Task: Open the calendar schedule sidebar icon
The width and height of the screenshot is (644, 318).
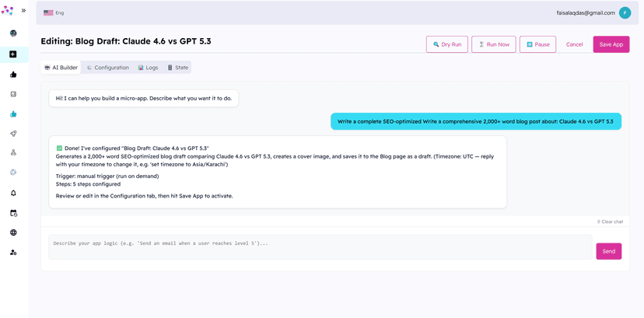Action: tap(13, 213)
